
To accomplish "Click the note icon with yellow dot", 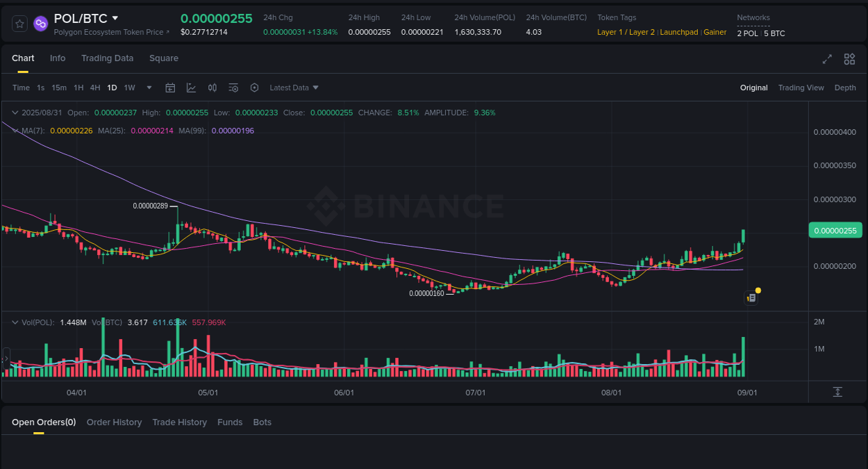I will [752, 297].
